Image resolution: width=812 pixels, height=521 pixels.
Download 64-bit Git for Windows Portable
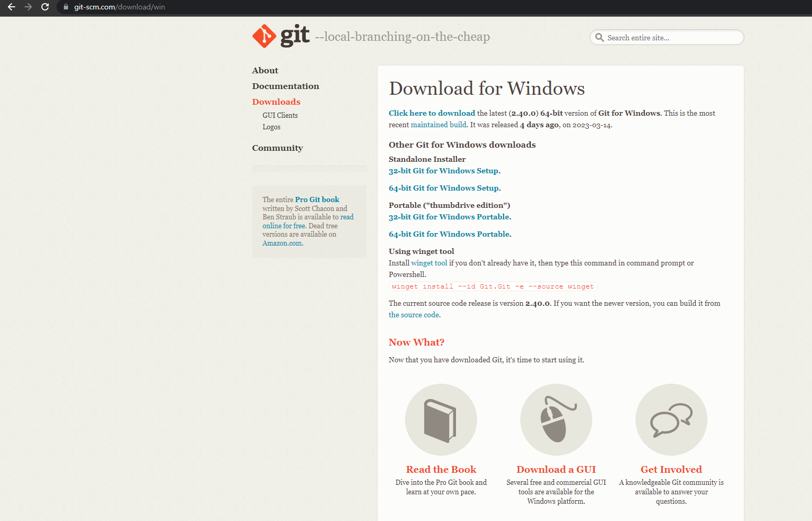coord(449,234)
